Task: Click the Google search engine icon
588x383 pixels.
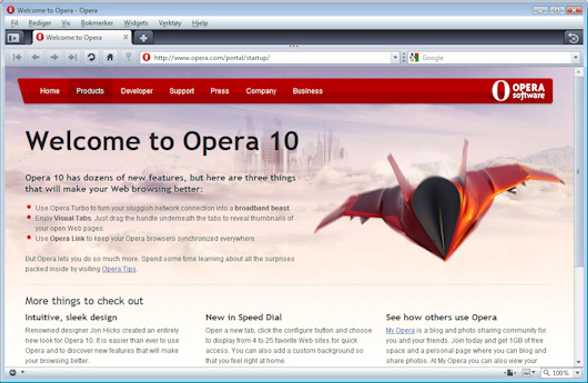Action: coord(414,58)
